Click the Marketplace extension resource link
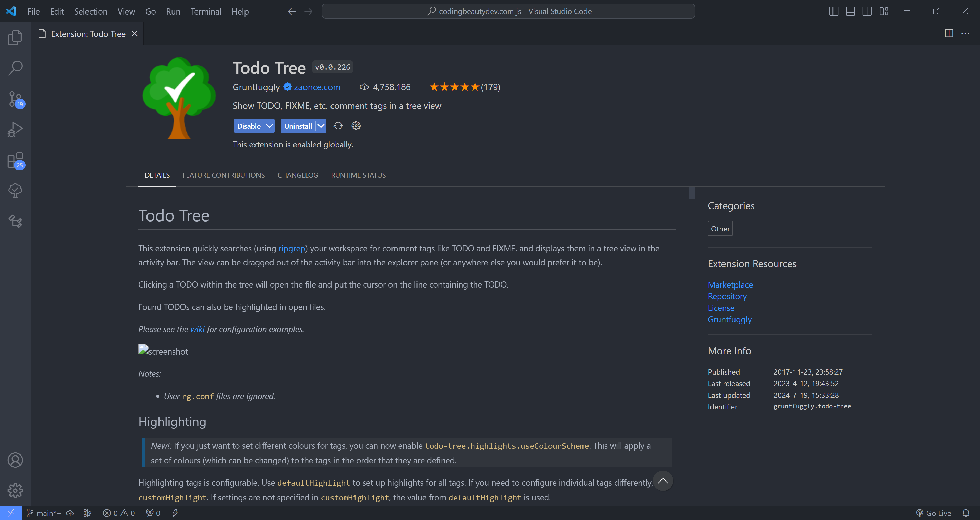The height and width of the screenshot is (520, 980). (730, 284)
